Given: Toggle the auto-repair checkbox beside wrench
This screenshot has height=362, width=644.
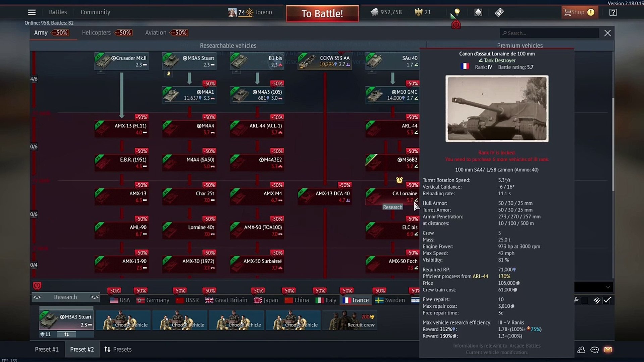Looking at the screenshot, I should [584, 300].
